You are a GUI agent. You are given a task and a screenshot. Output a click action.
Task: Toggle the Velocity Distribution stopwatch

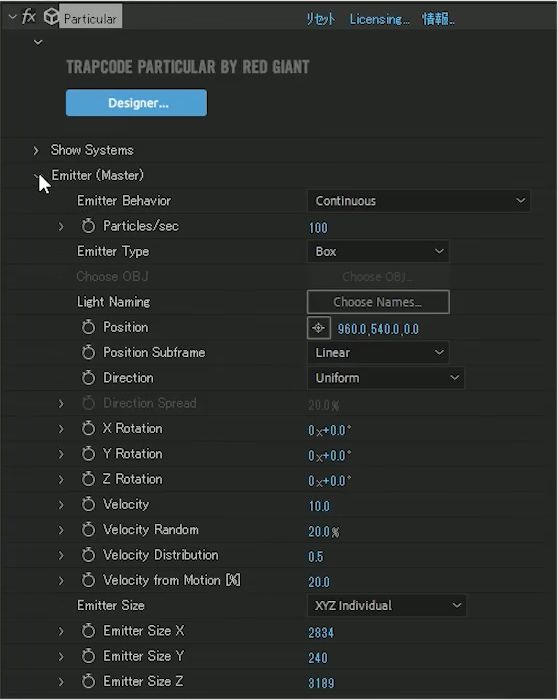click(x=88, y=555)
